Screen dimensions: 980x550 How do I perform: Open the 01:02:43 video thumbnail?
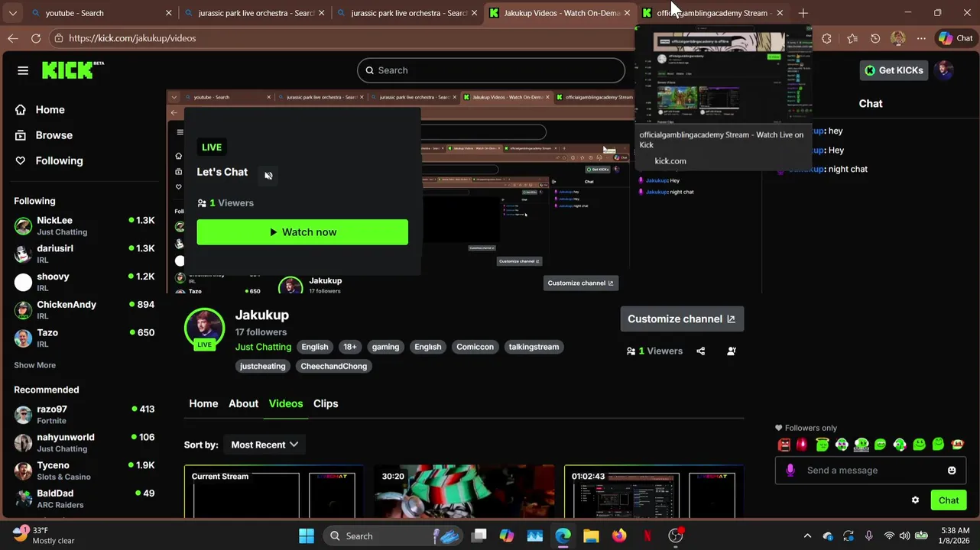pos(654,492)
